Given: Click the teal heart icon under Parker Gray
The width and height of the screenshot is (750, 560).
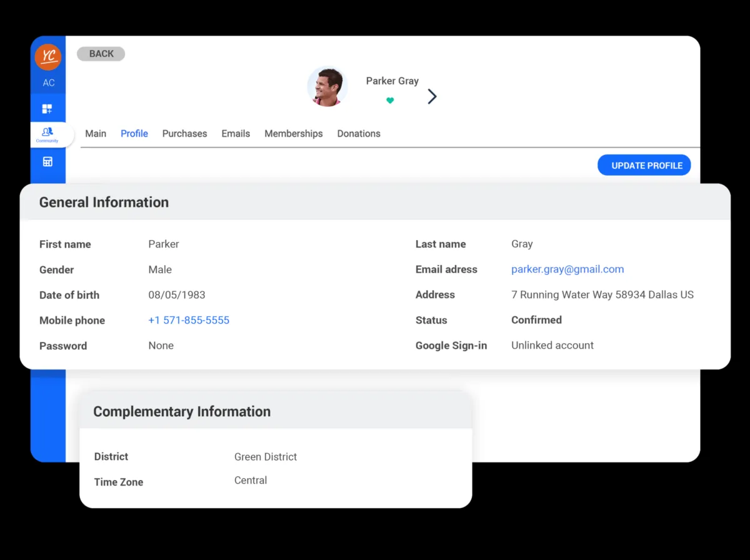Looking at the screenshot, I should coord(390,100).
